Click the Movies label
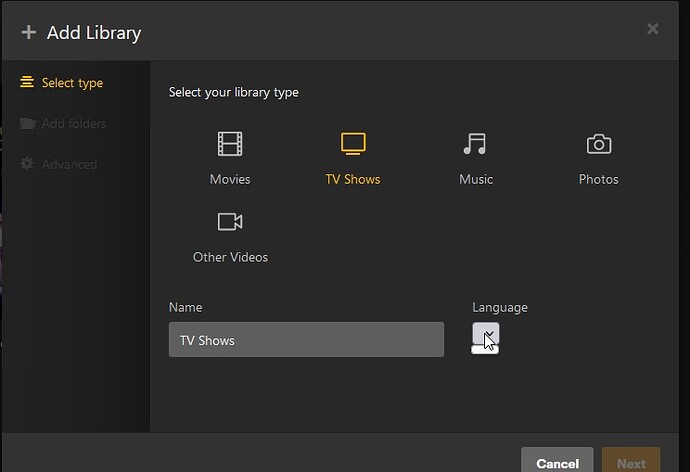The height and width of the screenshot is (472, 690). pos(230,179)
